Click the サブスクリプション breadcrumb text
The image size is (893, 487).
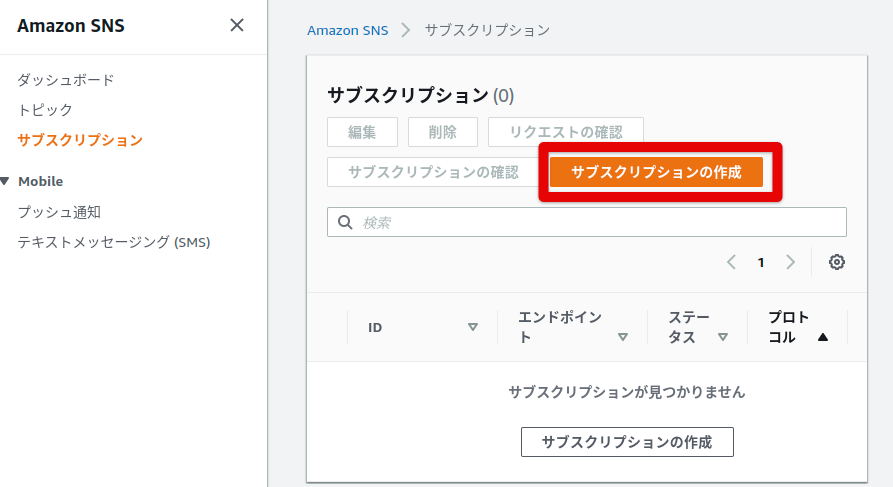tap(488, 30)
